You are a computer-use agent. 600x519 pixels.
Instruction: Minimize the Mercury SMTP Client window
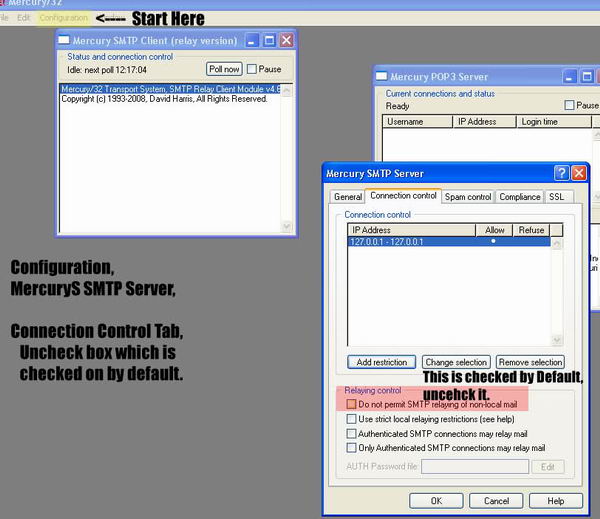(x=251, y=40)
